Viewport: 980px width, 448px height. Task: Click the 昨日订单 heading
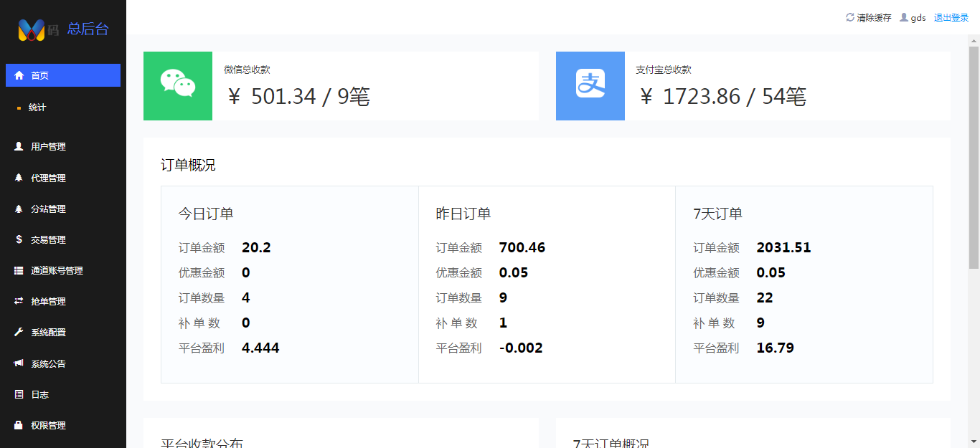click(463, 214)
